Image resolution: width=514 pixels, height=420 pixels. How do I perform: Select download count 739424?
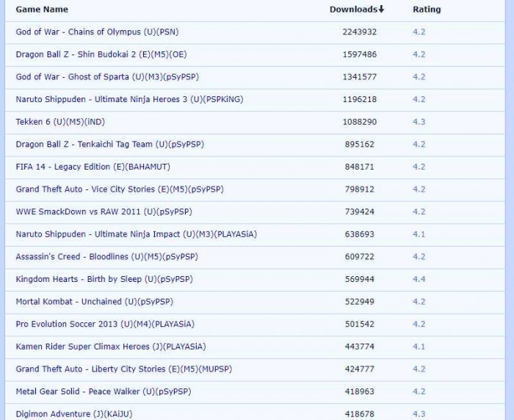[x=360, y=211]
